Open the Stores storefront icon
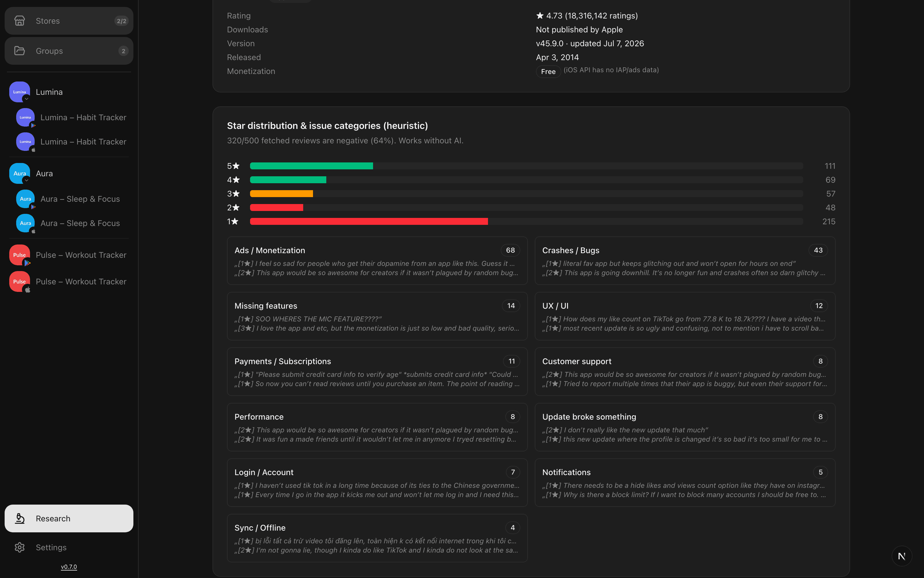924x578 pixels. pyautogui.click(x=19, y=21)
